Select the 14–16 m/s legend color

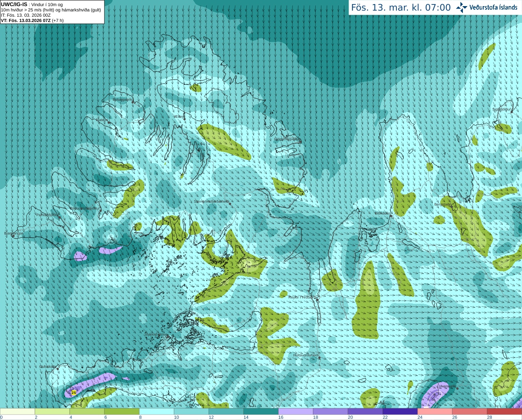click(261, 411)
